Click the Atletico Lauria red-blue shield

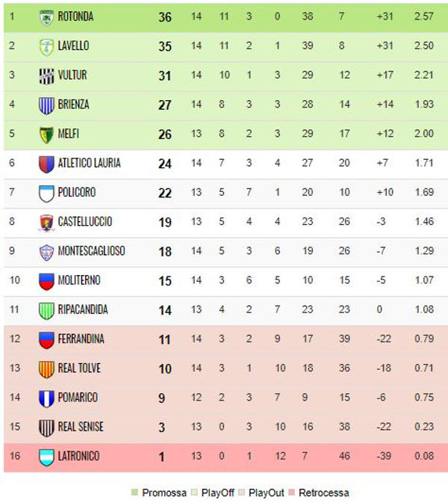[x=46, y=164]
